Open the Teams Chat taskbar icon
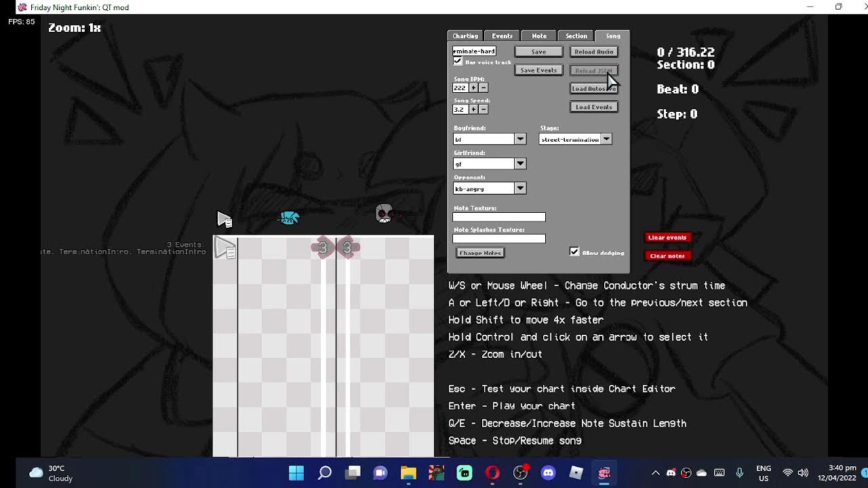The width and height of the screenshot is (868, 488). pos(380,472)
